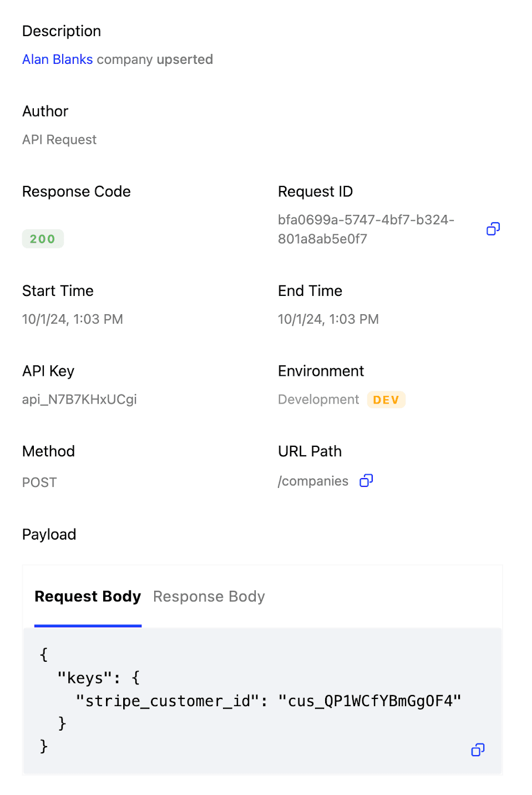Screen dimensions: 532x795
Task: Click the stripe_customer_id line in the payload
Action: 268,701
